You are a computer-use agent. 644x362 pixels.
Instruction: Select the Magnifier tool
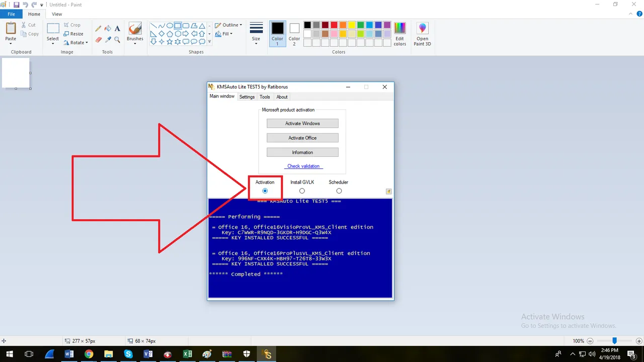117,39
